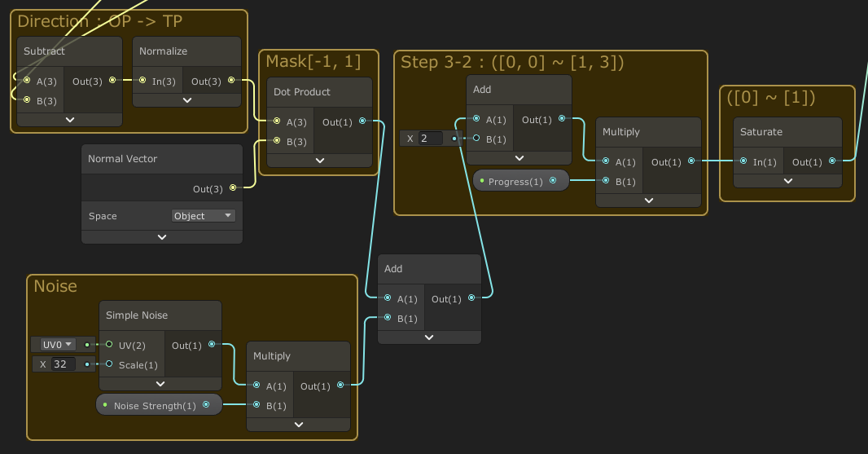
Task: Click the Step 3-2 Multiply B(1) input port
Action: point(606,180)
